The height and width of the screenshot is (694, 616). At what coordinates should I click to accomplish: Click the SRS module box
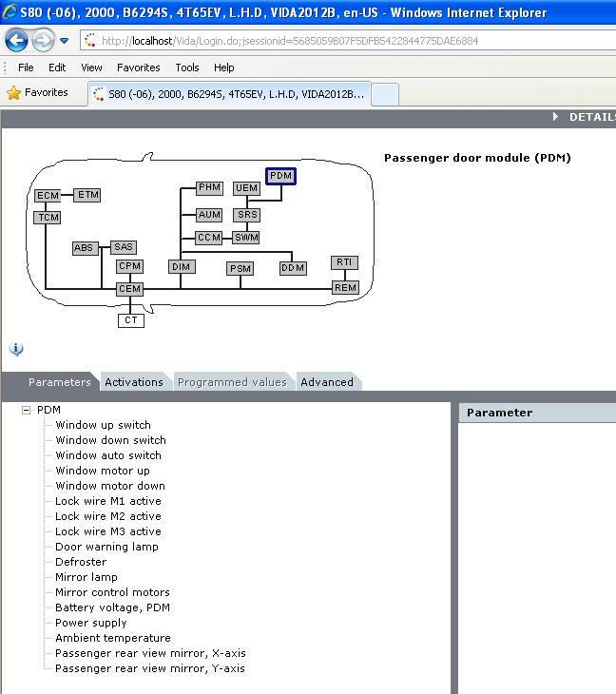[x=247, y=216]
